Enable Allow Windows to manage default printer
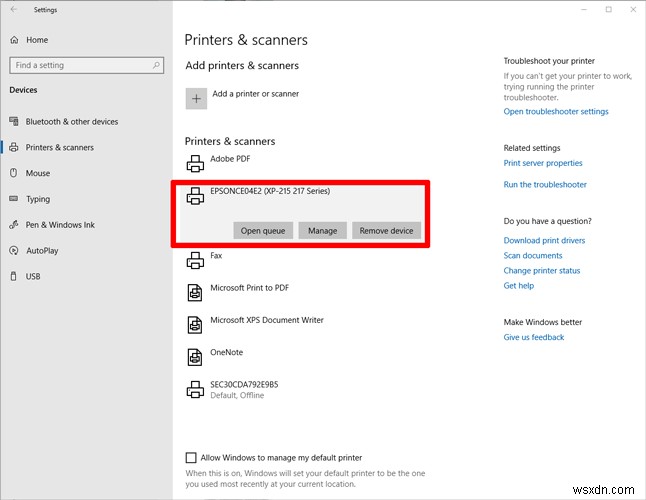Screen dimensions: 646x500 pos(191,458)
